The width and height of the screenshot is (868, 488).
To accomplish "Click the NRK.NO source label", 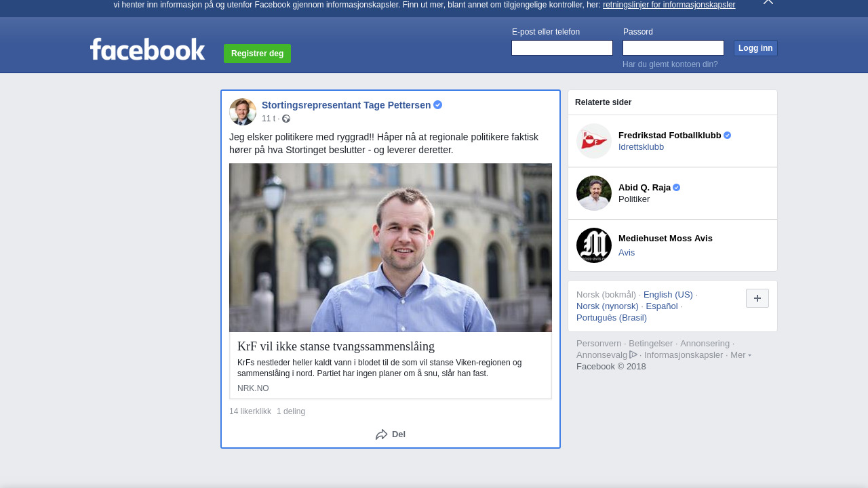I will coord(253,388).
